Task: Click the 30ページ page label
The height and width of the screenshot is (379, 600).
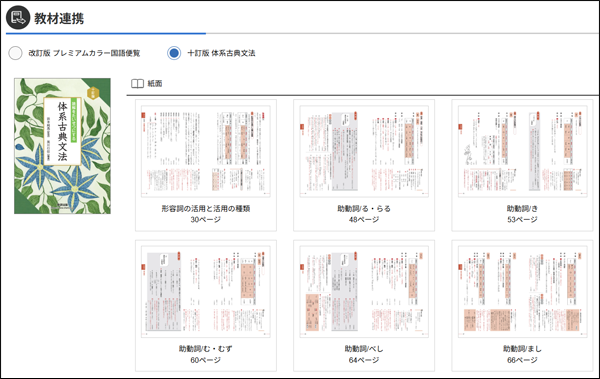Action: point(206,220)
